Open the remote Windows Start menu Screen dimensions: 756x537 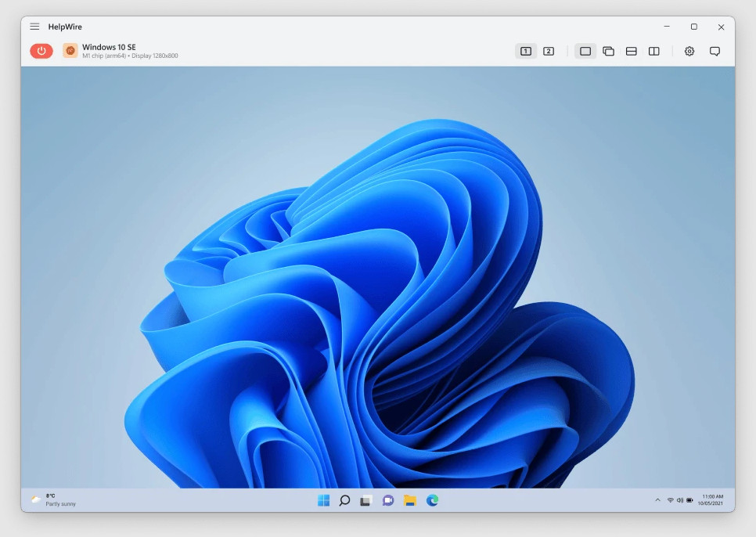(x=323, y=500)
